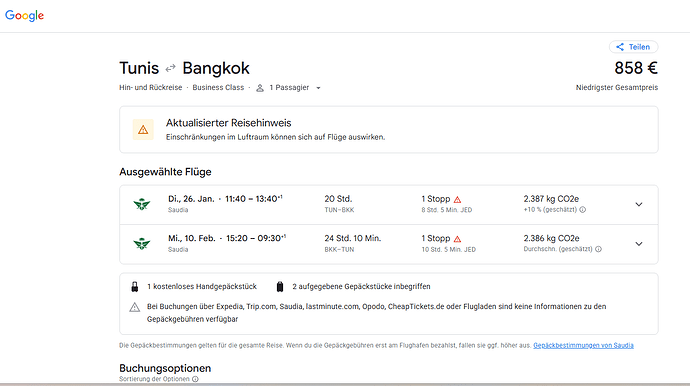Expand the Di., 26. Jan. flight details

(639, 204)
